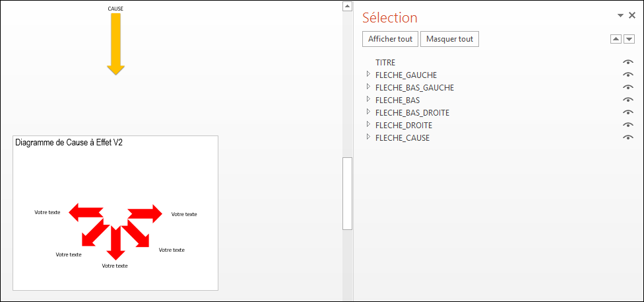Expand the FLECHE_DROITE group
The height and width of the screenshot is (302, 644).
coord(368,124)
